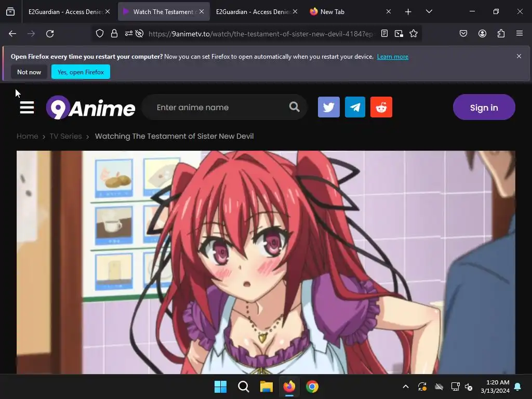Close the New Tab tab
This screenshot has width=532, height=399.
(389, 12)
